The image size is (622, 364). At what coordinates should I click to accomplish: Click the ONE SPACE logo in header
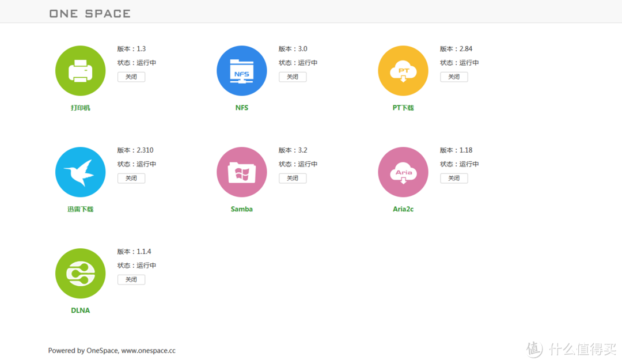[x=90, y=13]
